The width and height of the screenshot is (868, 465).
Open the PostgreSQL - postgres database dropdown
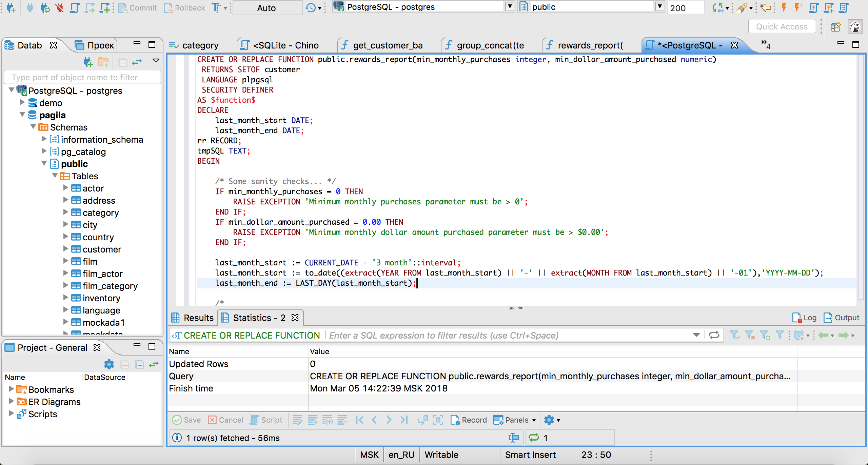click(x=508, y=7)
